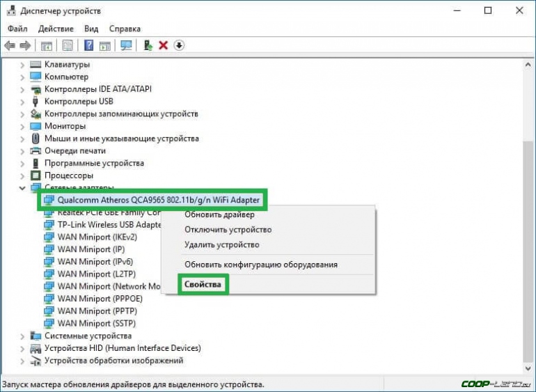536x392 pixels.
Task: Expand Контроллеры USB chevron
Action: tap(22, 102)
